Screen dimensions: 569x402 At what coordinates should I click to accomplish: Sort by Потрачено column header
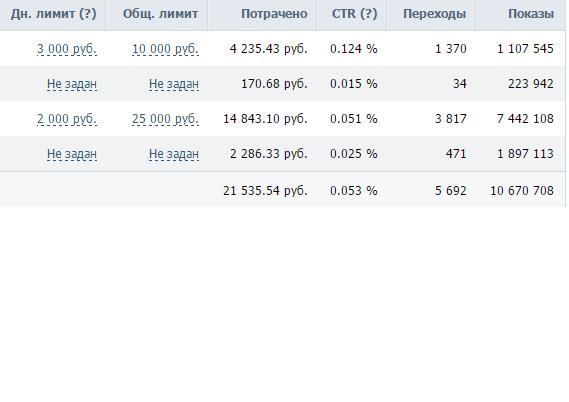pyautogui.click(x=274, y=14)
